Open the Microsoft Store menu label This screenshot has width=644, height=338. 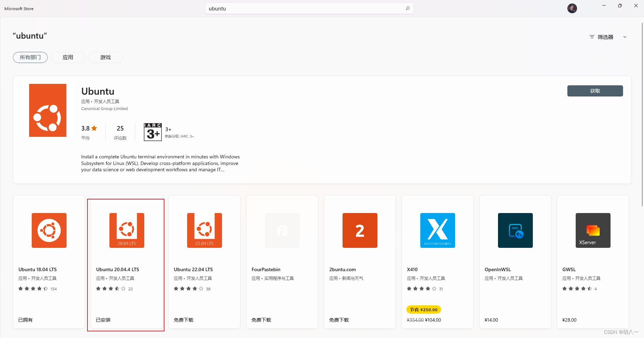[x=19, y=8]
